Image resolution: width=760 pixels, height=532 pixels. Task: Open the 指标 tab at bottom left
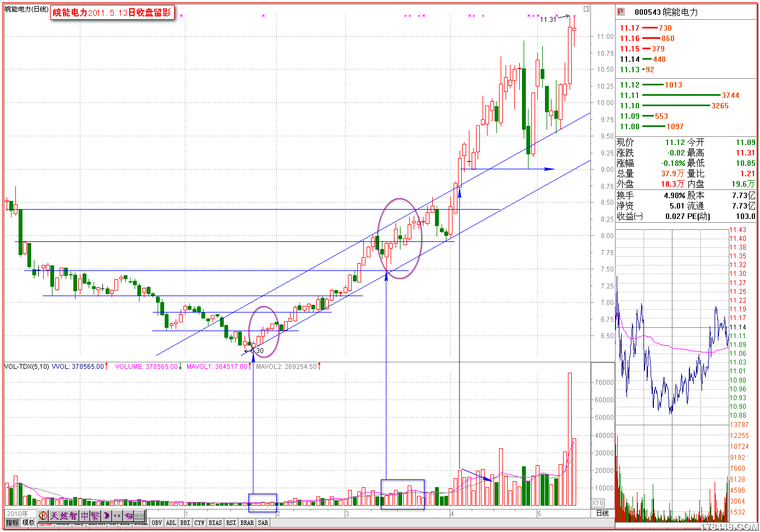pyautogui.click(x=12, y=523)
